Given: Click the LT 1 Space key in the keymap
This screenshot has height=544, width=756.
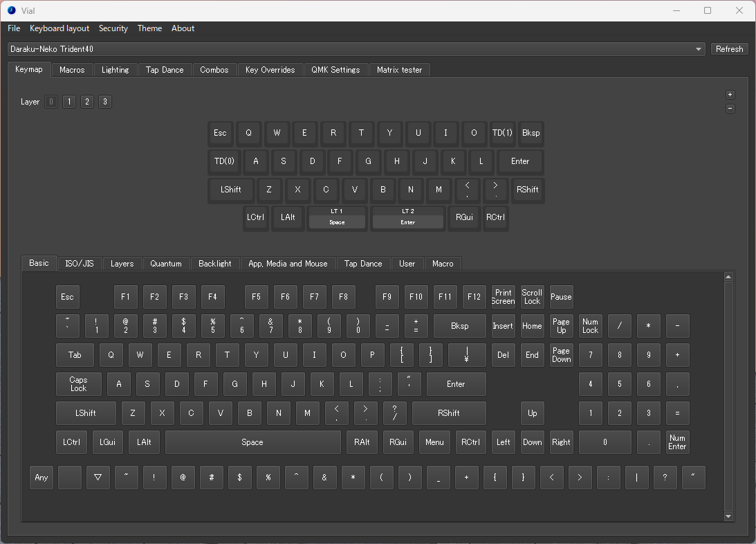Looking at the screenshot, I should pos(337,218).
